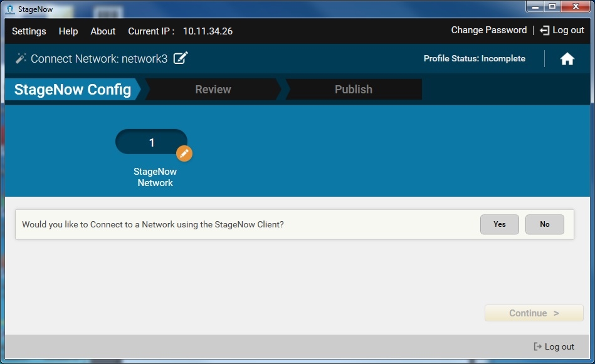Viewport: 595px width, 364px height.
Task: Click the Change Password link
Action: coord(488,30)
